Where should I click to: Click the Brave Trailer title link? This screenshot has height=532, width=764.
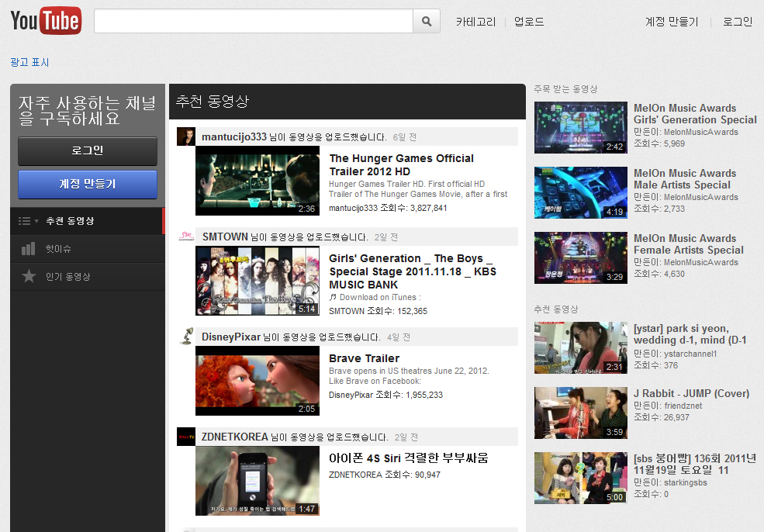364,358
